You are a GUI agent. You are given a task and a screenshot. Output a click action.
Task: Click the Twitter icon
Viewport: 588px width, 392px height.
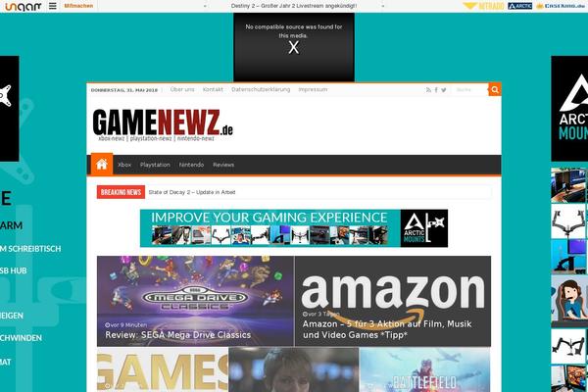coord(444,90)
